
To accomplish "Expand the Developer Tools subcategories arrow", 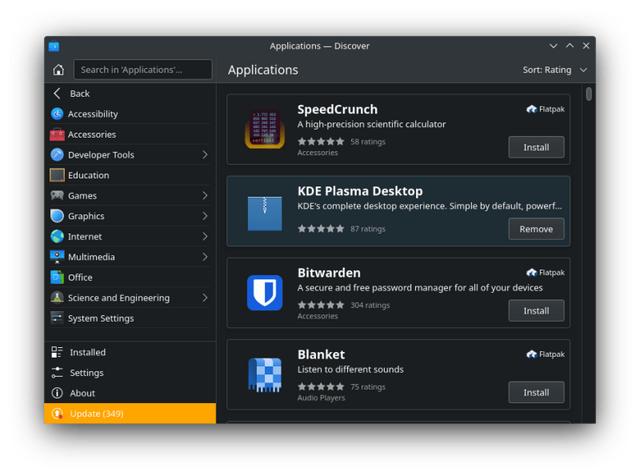I will click(205, 155).
